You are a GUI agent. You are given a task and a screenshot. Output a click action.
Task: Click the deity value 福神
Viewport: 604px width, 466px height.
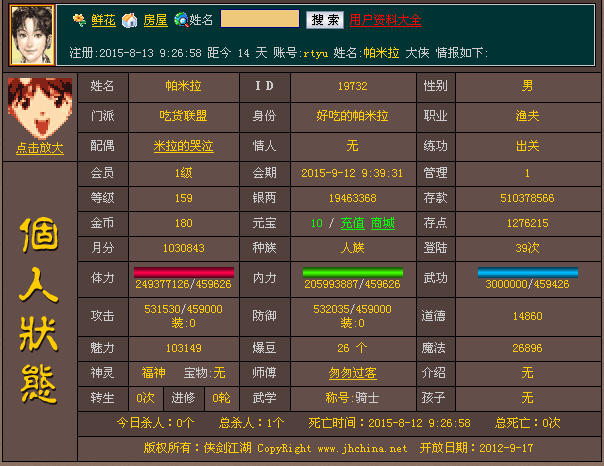point(153,373)
